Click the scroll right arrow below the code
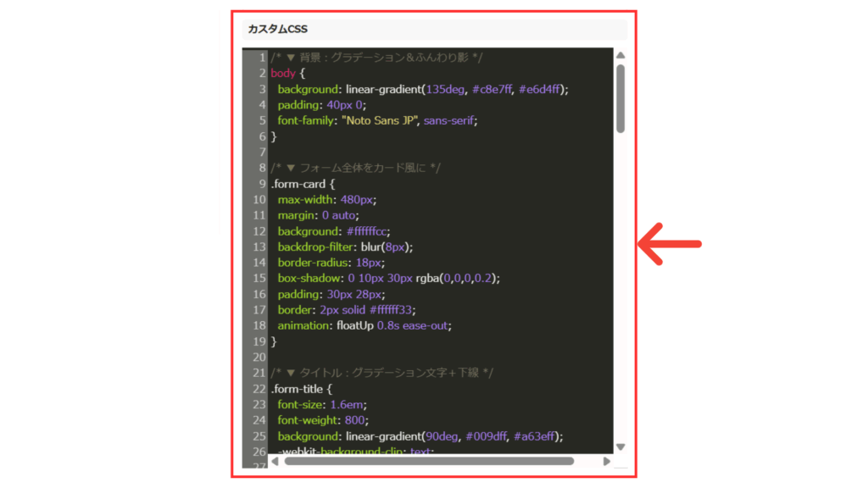This screenshot has height=488, width=868. pyautogui.click(x=606, y=462)
